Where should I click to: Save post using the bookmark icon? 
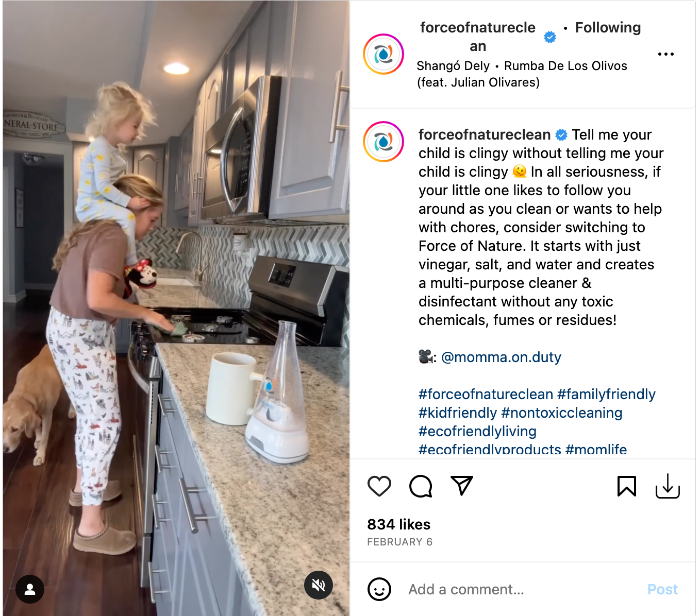coord(627,486)
